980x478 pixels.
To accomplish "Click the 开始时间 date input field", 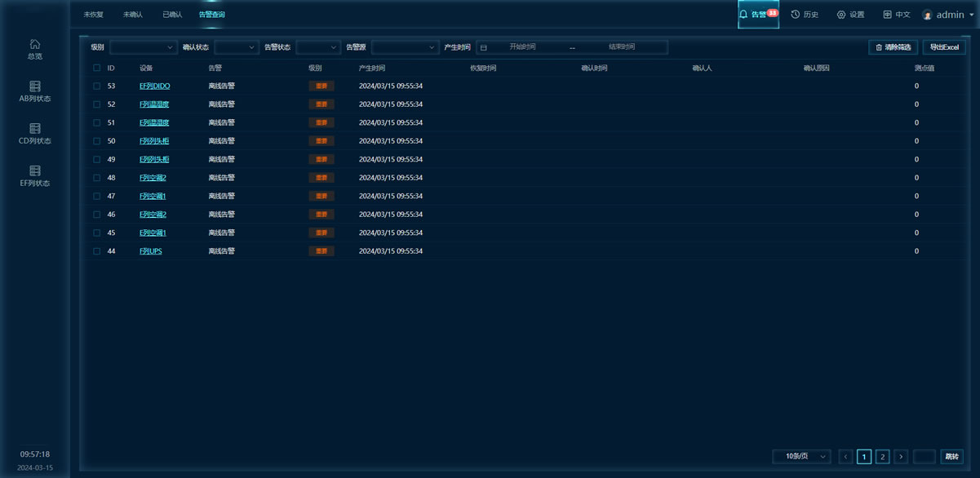I will tap(522, 47).
